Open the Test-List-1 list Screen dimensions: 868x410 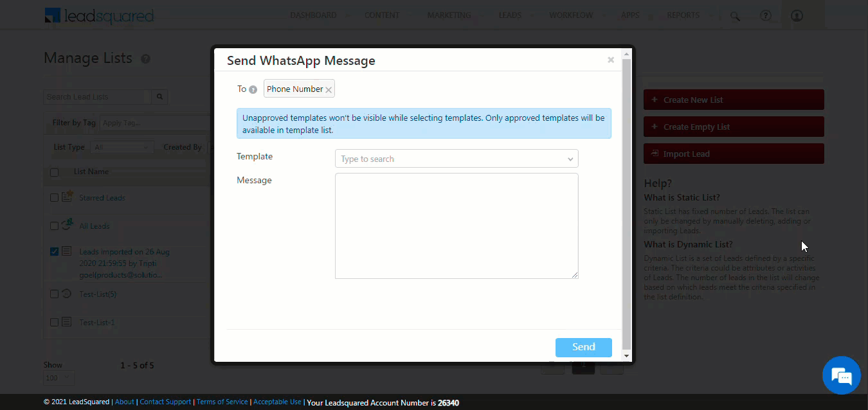pyautogui.click(x=97, y=323)
